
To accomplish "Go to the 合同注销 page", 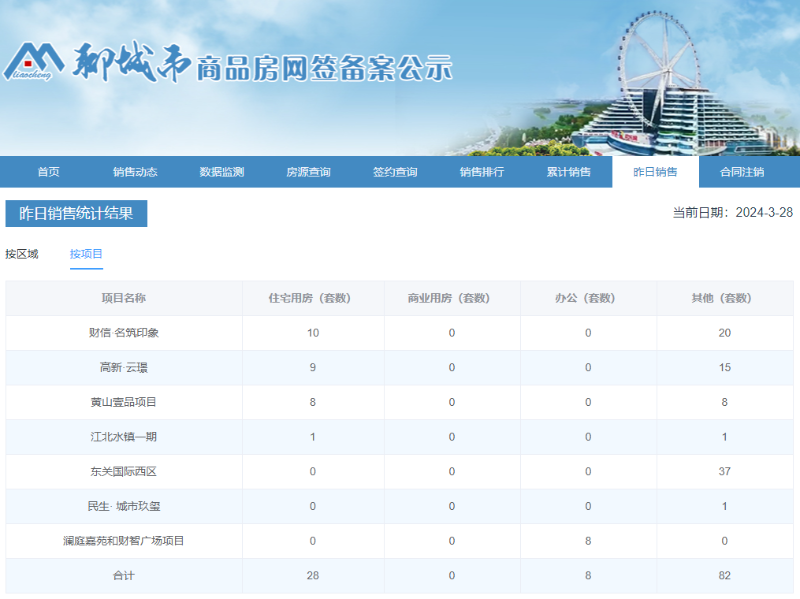I will click(742, 172).
